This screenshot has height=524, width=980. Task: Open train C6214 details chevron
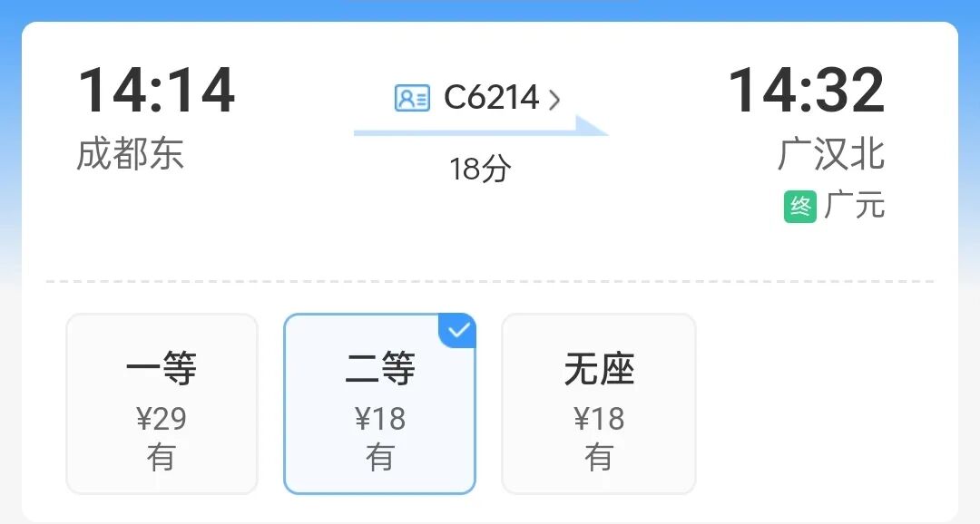pyautogui.click(x=554, y=100)
